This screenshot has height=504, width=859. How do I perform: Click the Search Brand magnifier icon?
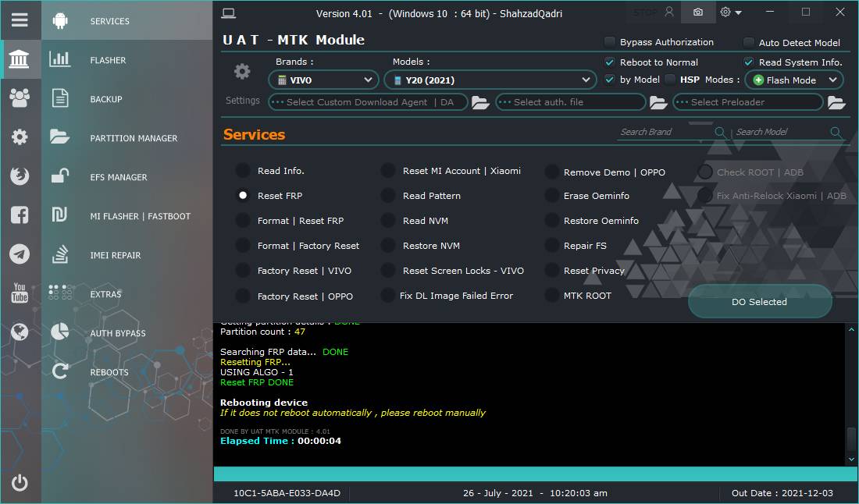pos(721,133)
